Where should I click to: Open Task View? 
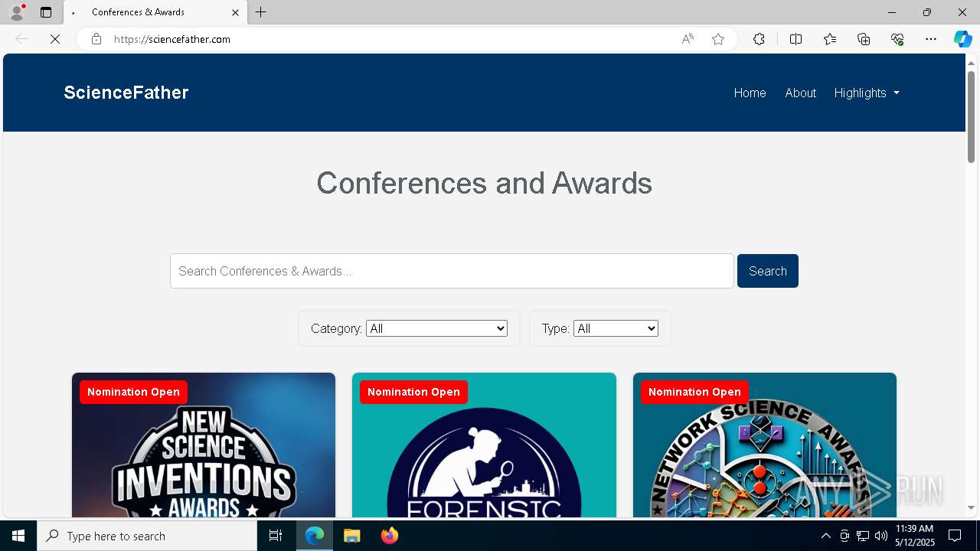click(276, 536)
